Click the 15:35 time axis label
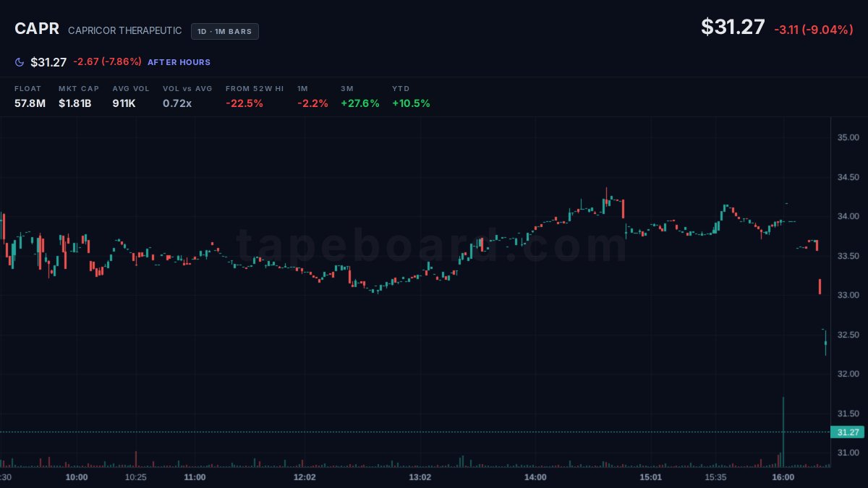The height and width of the screenshot is (488, 868). 715,477
